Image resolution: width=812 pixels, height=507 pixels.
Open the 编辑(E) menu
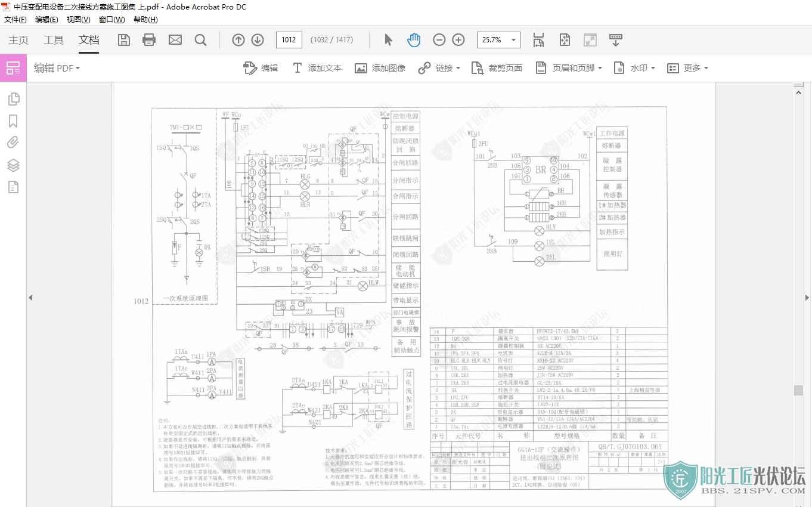(47, 20)
